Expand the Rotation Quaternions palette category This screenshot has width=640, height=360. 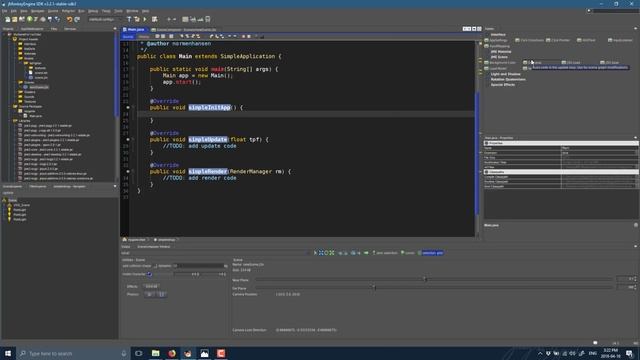pos(508,79)
